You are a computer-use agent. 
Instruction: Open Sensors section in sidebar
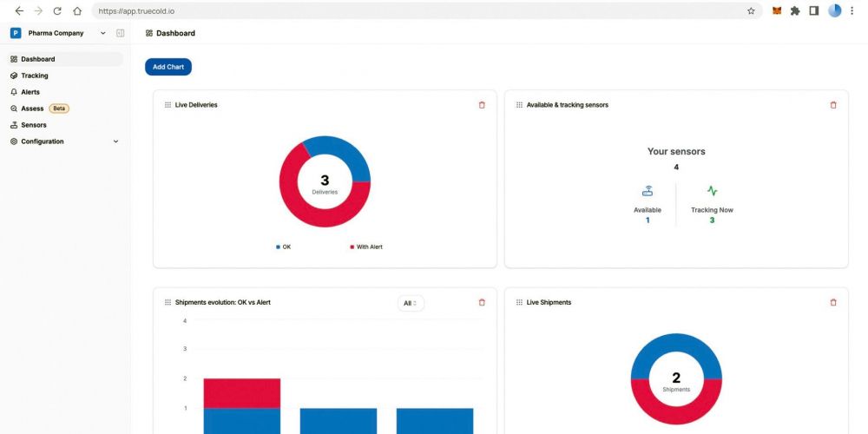[x=33, y=125]
